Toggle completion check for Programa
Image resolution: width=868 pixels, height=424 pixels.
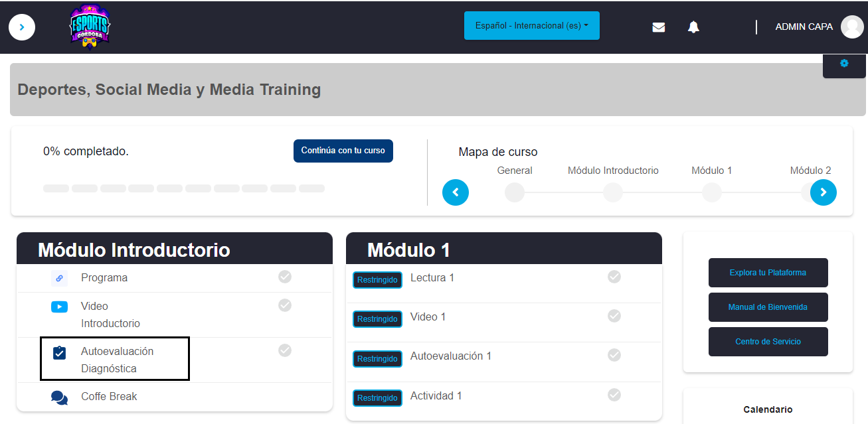[x=285, y=277]
